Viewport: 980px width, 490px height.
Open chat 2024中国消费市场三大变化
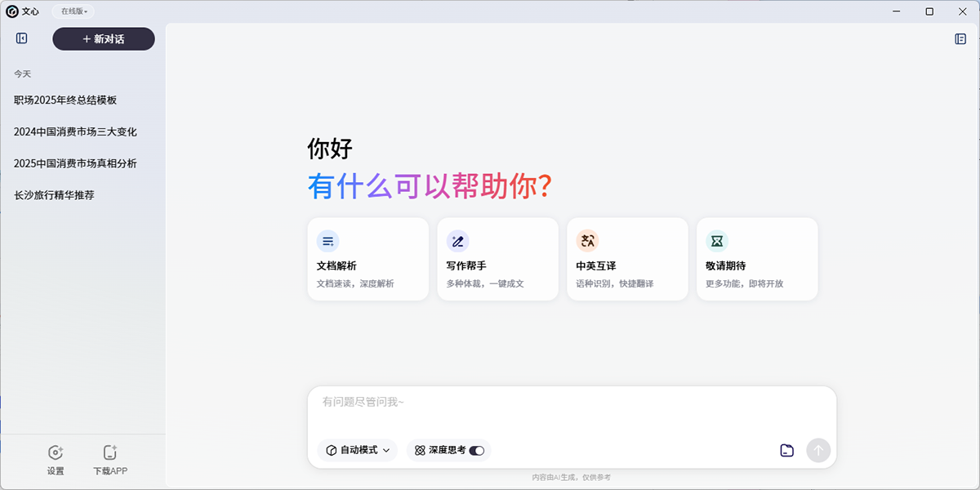pos(75,131)
